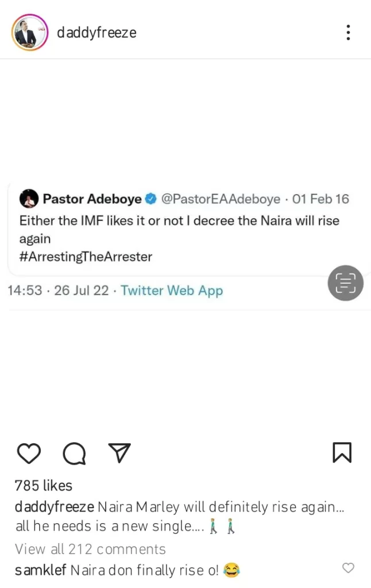Share post using paper plane icon
The image size is (371, 588).
coord(119,452)
